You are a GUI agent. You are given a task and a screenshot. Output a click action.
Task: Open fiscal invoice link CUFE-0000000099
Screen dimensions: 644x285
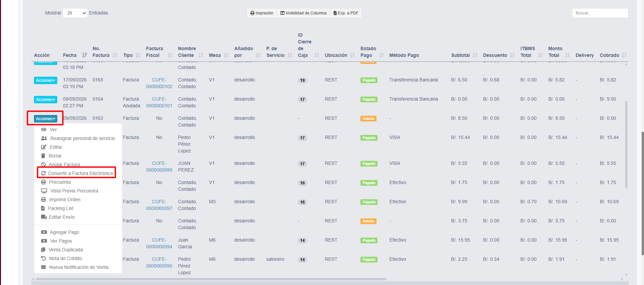(159, 167)
